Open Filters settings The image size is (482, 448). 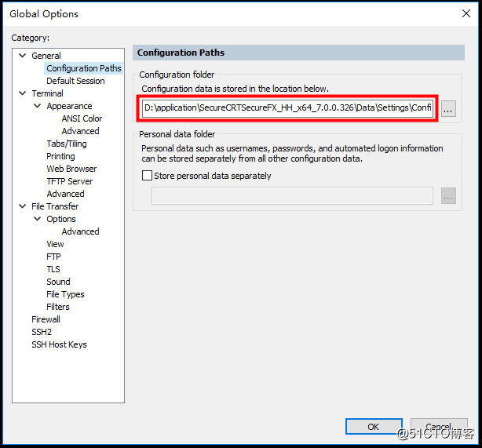click(58, 307)
